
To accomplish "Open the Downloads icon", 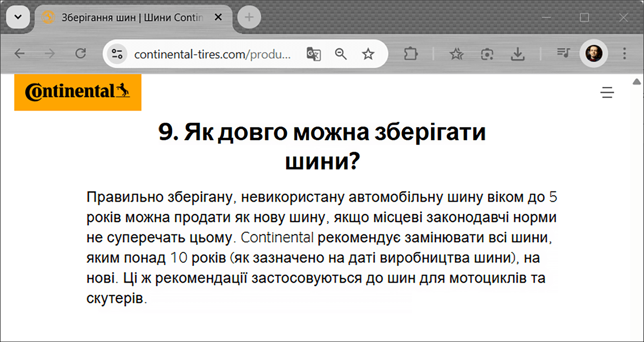I will click(x=518, y=54).
